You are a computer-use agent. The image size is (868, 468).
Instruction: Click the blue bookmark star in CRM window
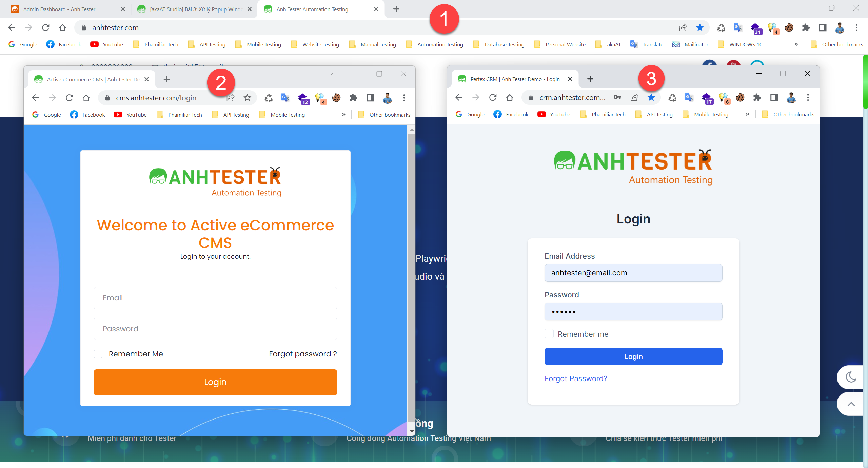[x=651, y=97]
